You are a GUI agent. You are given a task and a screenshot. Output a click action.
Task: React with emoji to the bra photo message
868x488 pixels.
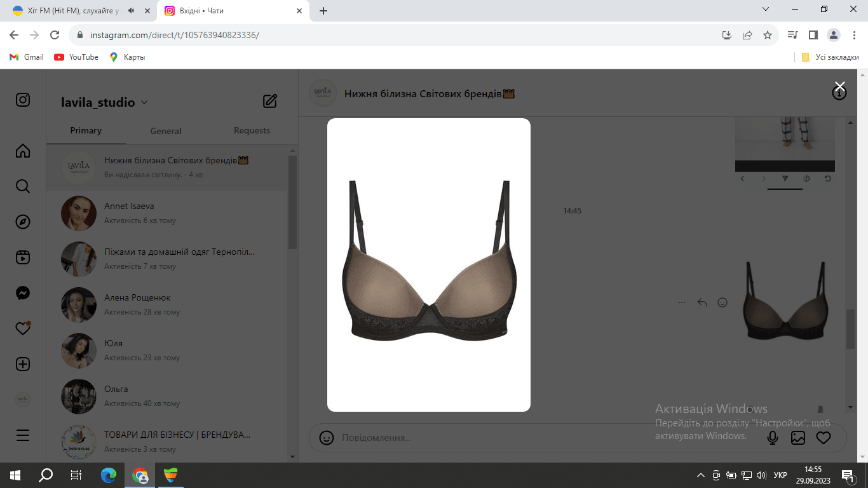point(722,302)
